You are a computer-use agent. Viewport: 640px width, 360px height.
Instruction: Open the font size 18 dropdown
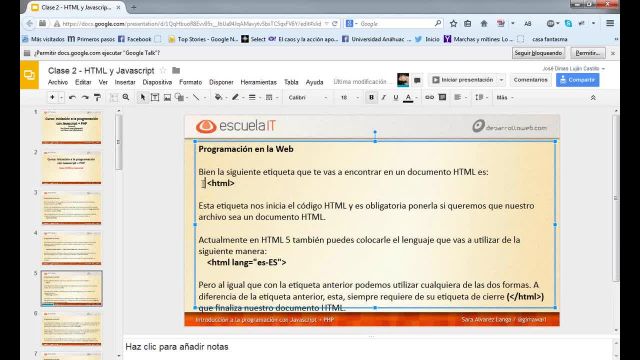click(x=350, y=98)
